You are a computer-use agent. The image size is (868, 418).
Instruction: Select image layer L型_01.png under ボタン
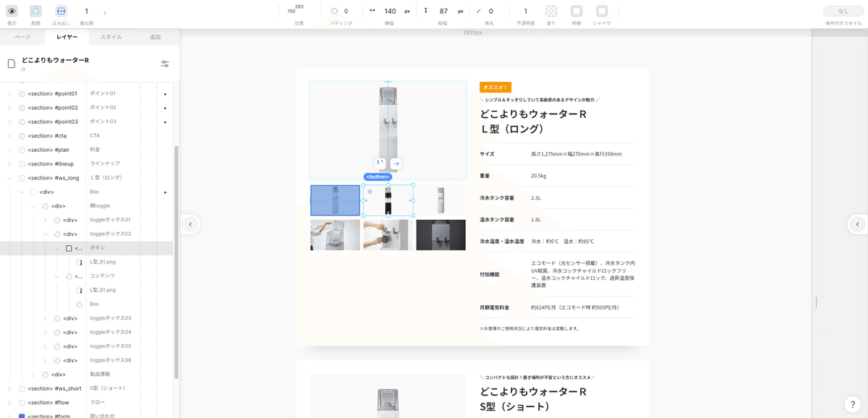[x=102, y=262]
